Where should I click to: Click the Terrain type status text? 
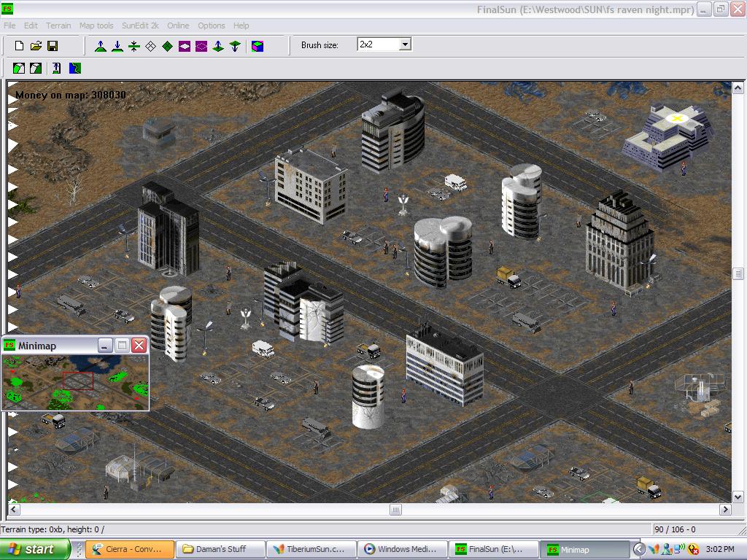point(53,529)
